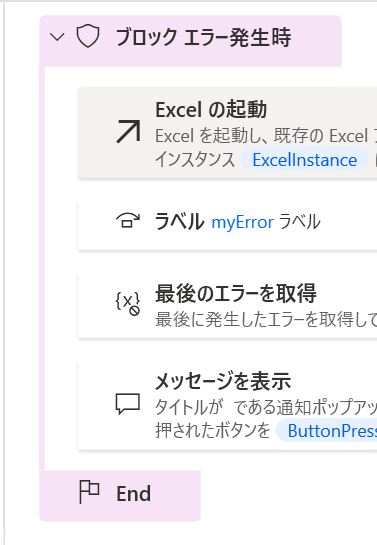
Task: Click the ExcelInstance variable chip
Action: point(305,160)
